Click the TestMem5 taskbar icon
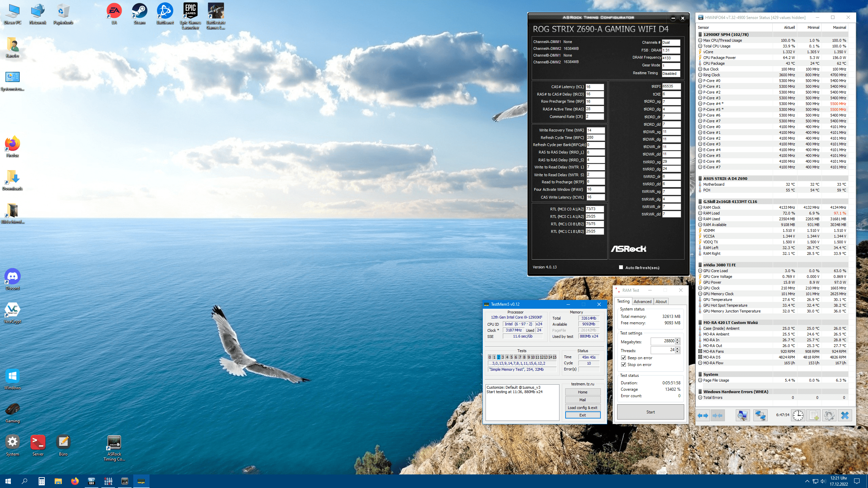868x488 pixels. (141, 481)
